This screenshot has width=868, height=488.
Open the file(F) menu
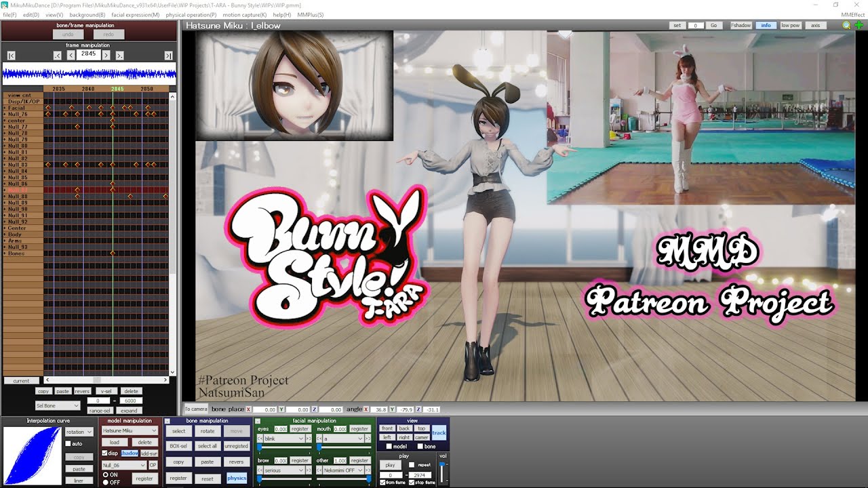[x=9, y=14]
